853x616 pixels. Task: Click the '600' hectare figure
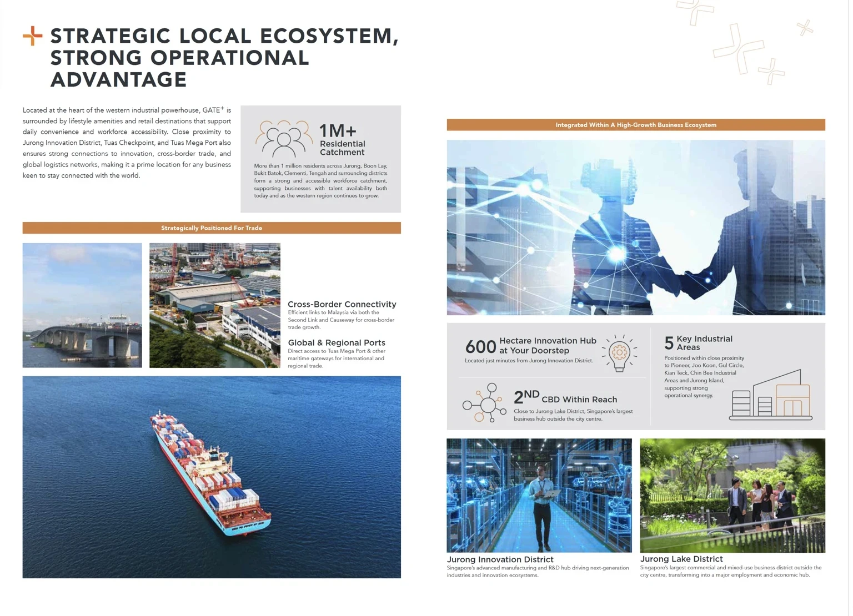click(x=480, y=347)
